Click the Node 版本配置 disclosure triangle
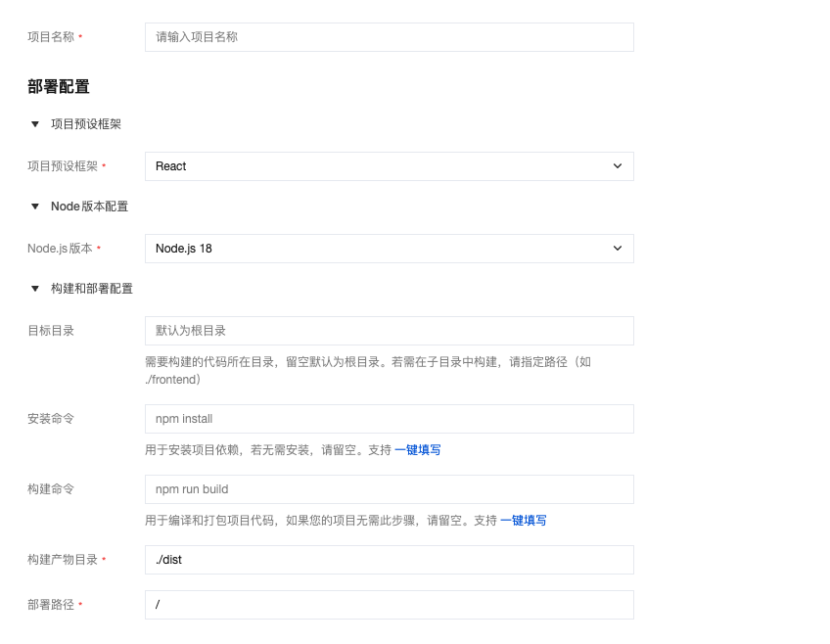The width and height of the screenshot is (830, 644). point(35,207)
